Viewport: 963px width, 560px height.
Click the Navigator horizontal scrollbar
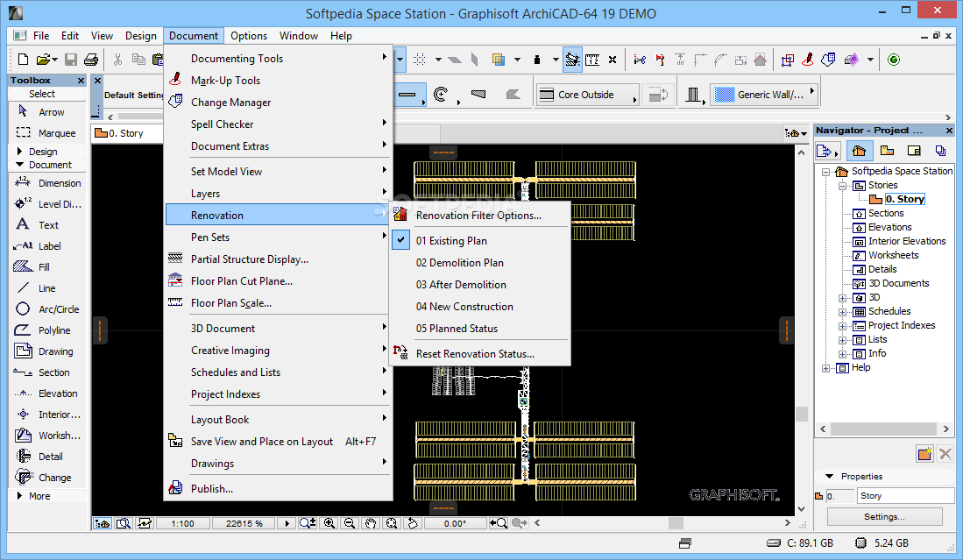tap(884, 429)
